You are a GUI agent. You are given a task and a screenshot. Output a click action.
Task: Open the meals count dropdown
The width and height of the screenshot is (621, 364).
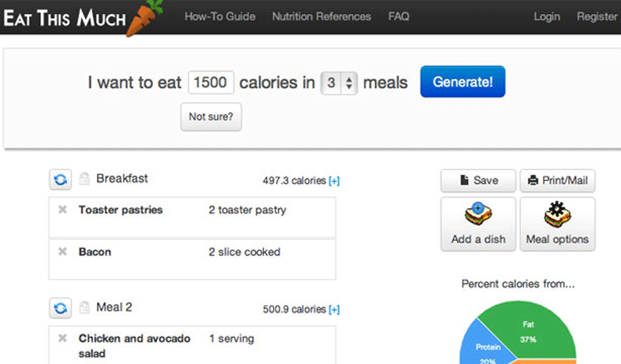(339, 83)
